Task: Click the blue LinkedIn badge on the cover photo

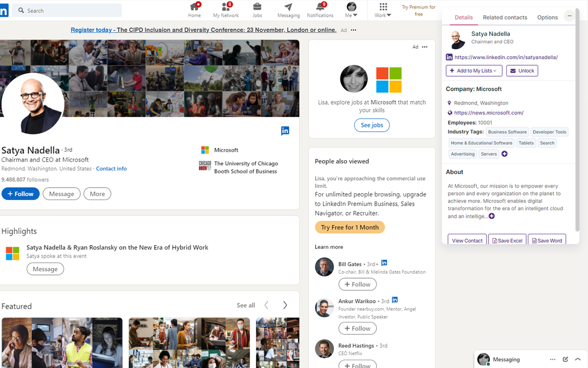Action: 285,131
